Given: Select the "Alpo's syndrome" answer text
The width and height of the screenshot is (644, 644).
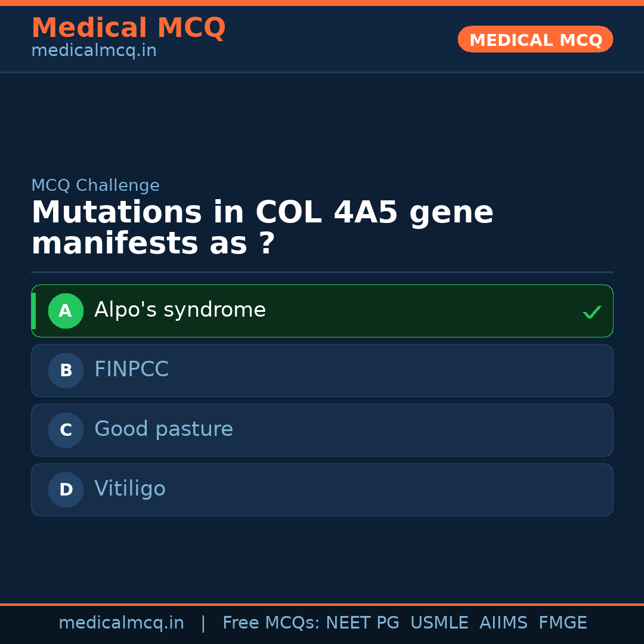Looking at the screenshot, I should pos(179,310).
